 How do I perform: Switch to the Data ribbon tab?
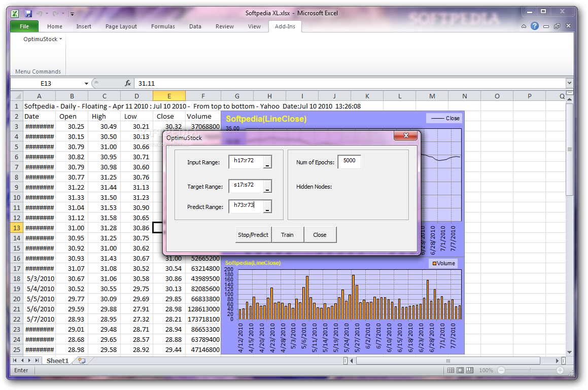[x=195, y=26]
